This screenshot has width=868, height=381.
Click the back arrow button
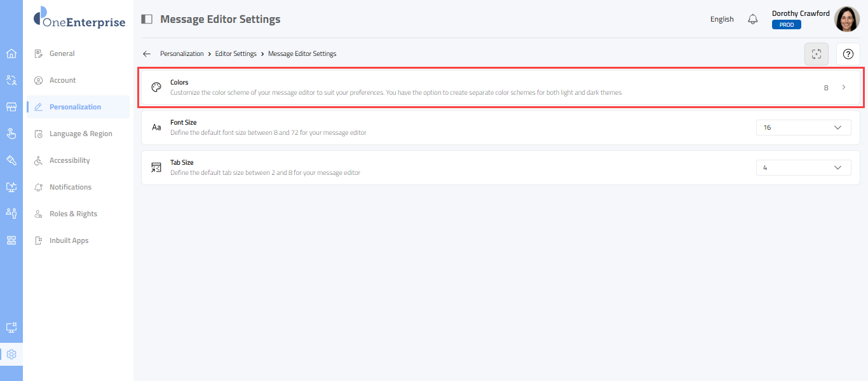147,54
